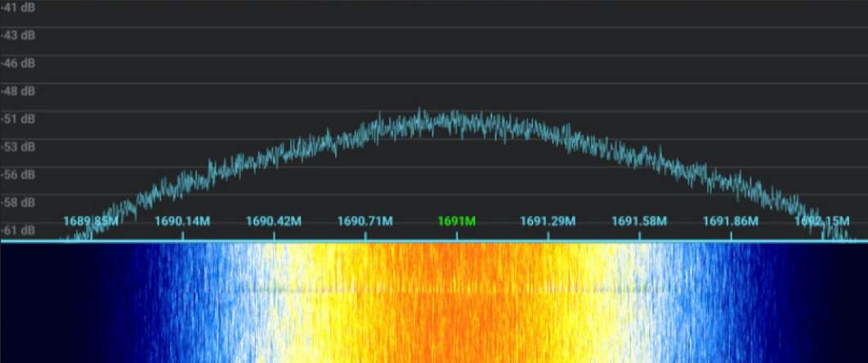Image resolution: width=868 pixels, height=363 pixels.
Task: Click the 1691M center frequency label
Action: point(456,222)
